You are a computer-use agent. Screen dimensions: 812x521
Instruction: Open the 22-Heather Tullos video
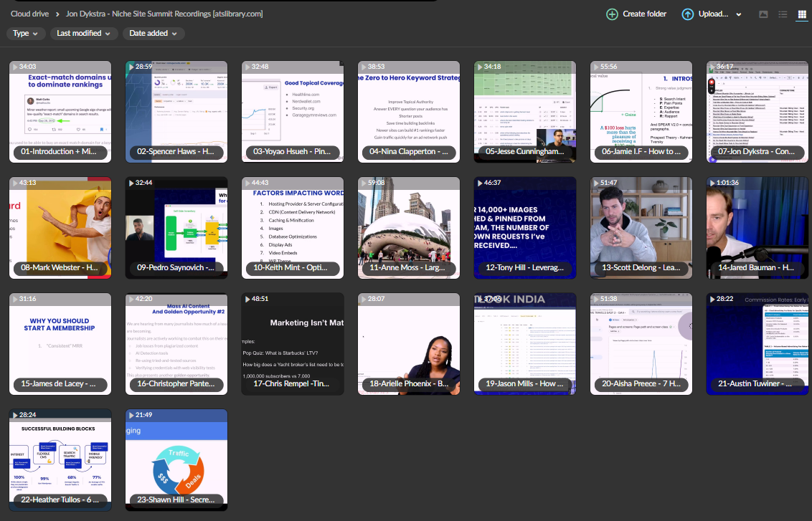[x=60, y=456]
